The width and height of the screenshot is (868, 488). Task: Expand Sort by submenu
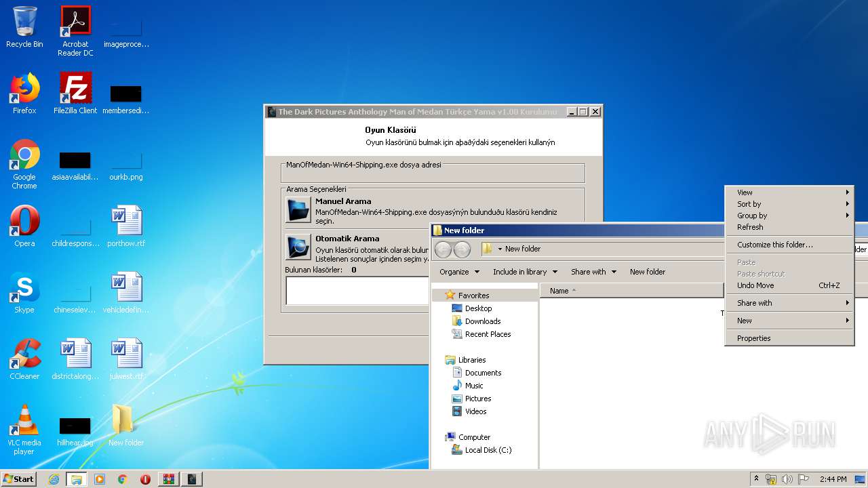[789, 204]
